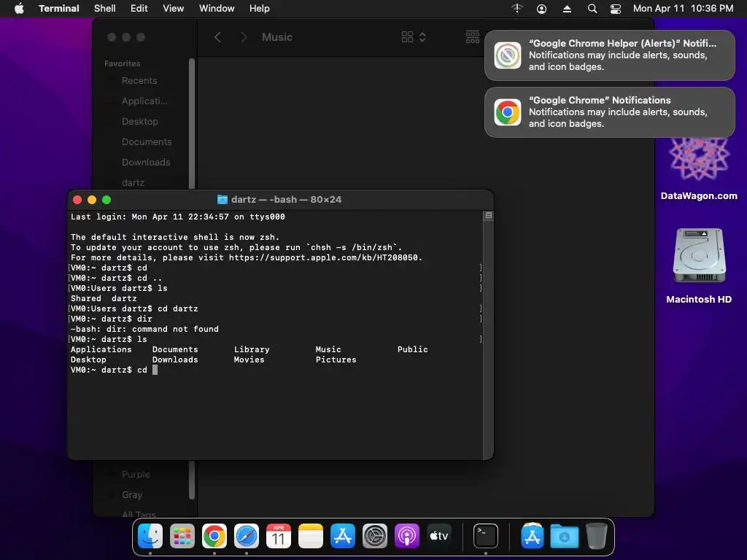This screenshot has height=560, width=747.
Task: Open the Apple menu
Action: click(x=19, y=9)
